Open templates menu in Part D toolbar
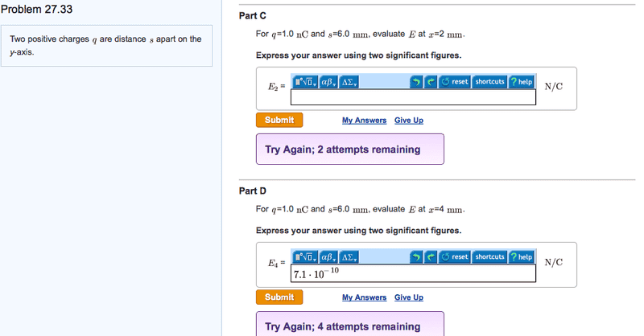 click(305, 257)
